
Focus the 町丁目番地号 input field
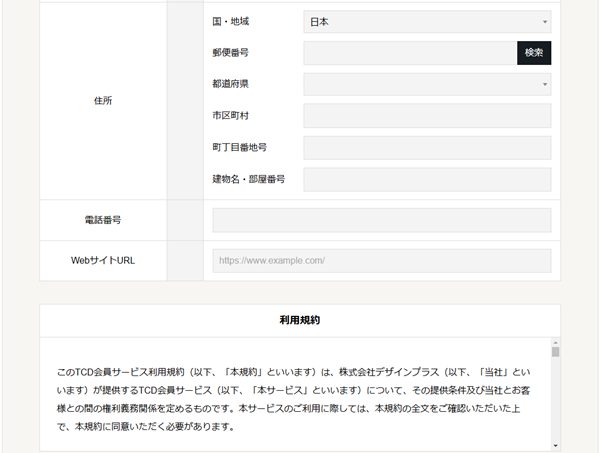[x=427, y=148]
